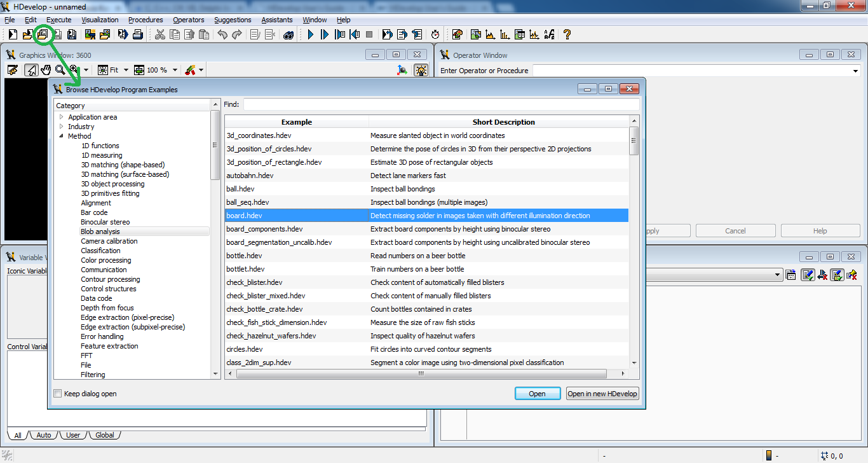Viewport: 868px width, 463px height.
Task: Select Camera calibration in the category tree
Action: 109,241
